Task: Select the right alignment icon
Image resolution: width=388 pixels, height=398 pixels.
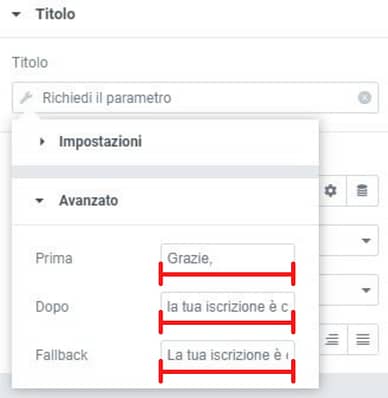Action: 332,339
